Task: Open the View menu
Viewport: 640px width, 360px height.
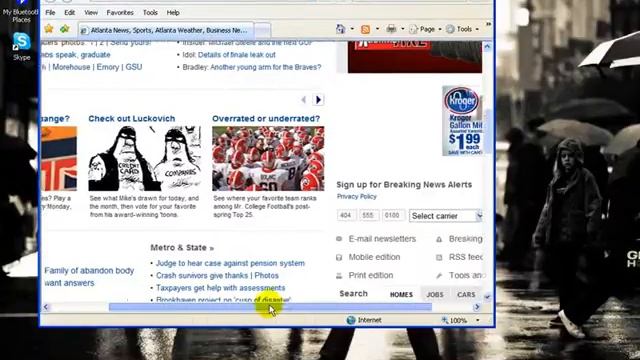Action: pos(91,13)
